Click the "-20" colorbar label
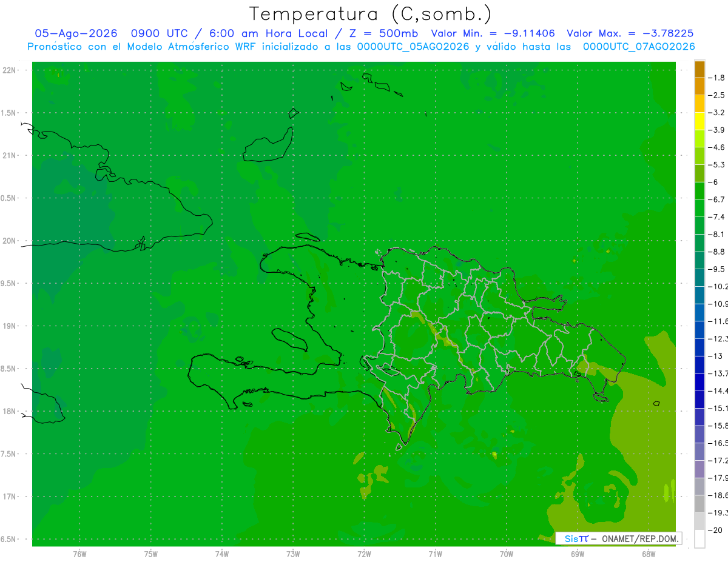This screenshot has width=728, height=562. pyautogui.click(x=716, y=530)
